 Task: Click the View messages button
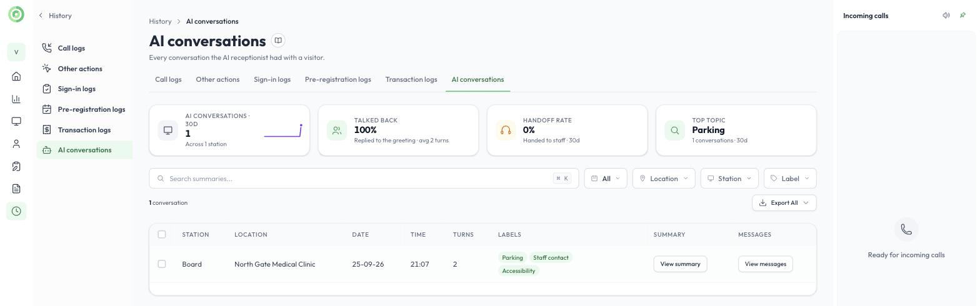766,264
